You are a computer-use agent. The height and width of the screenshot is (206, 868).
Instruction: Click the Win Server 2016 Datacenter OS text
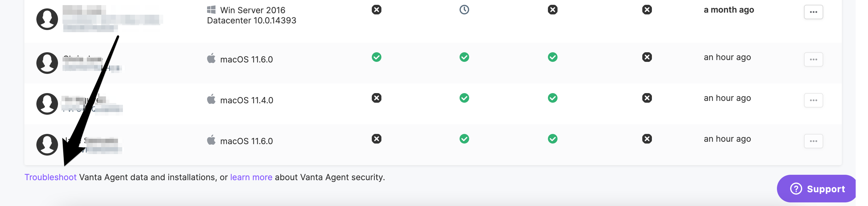251,15
